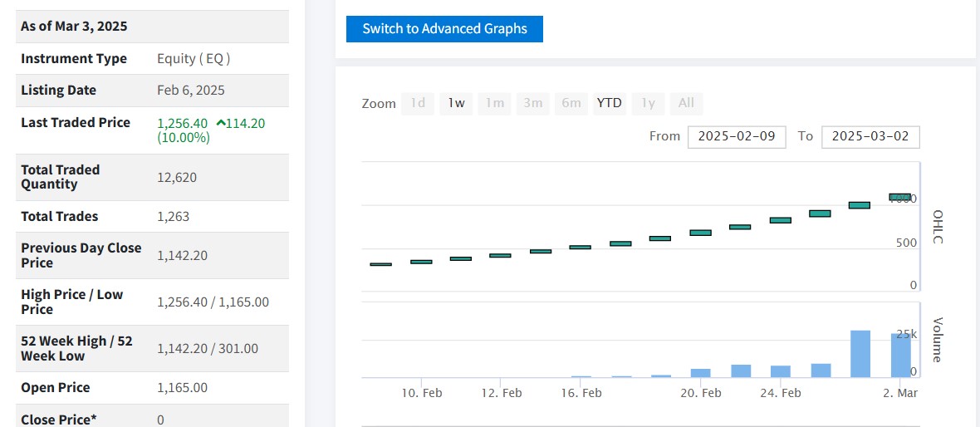The image size is (980, 427).
Task: Click the green up-arrow price change icon
Action: [221, 123]
